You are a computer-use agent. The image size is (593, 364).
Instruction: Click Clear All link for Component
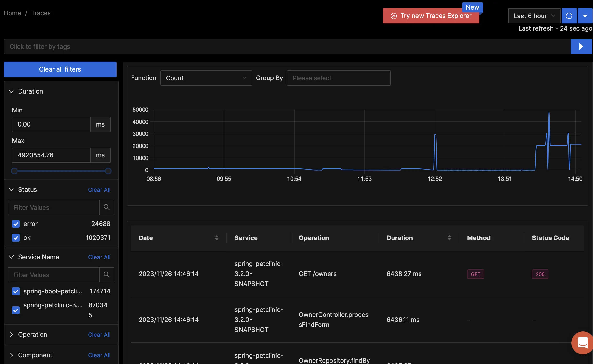point(99,355)
